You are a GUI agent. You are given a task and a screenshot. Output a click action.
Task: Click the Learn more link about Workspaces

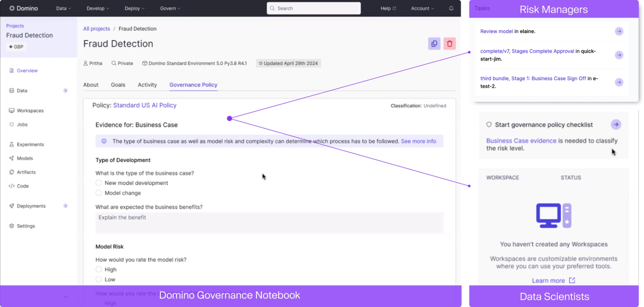click(x=548, y=281)
